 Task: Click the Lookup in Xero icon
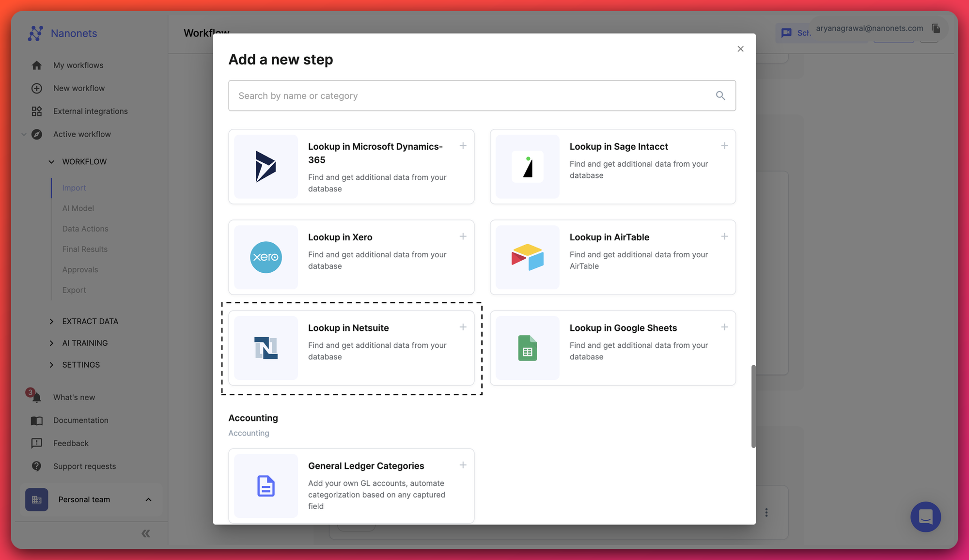[x=266, y=257]
